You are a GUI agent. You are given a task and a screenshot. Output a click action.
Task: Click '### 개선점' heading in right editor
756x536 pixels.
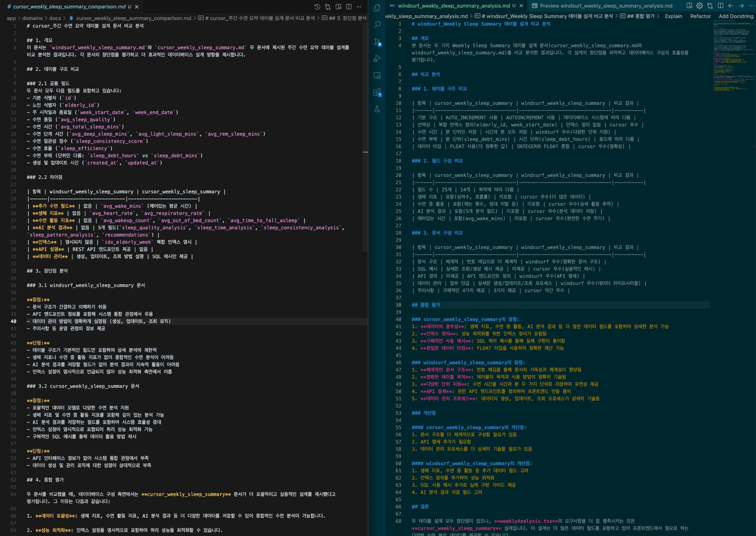tap(424, 413)
